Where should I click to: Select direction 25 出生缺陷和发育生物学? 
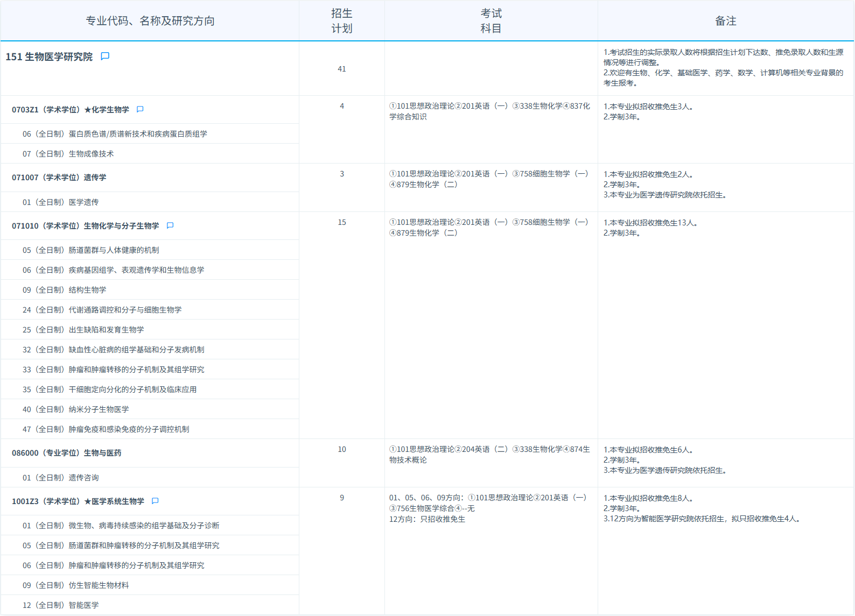click(x=83, y=330)
